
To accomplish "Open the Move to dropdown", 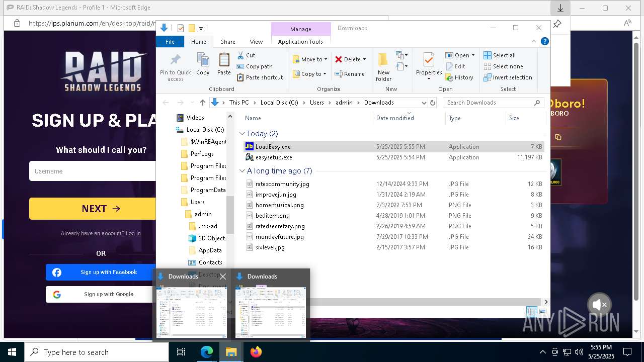I will [x=310, y=59].
